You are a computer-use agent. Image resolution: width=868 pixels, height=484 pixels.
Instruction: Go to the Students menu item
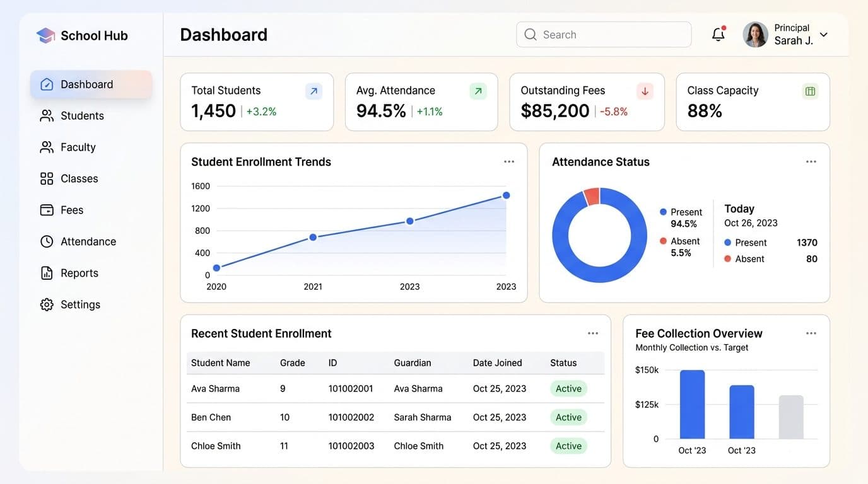click(91, 116)
